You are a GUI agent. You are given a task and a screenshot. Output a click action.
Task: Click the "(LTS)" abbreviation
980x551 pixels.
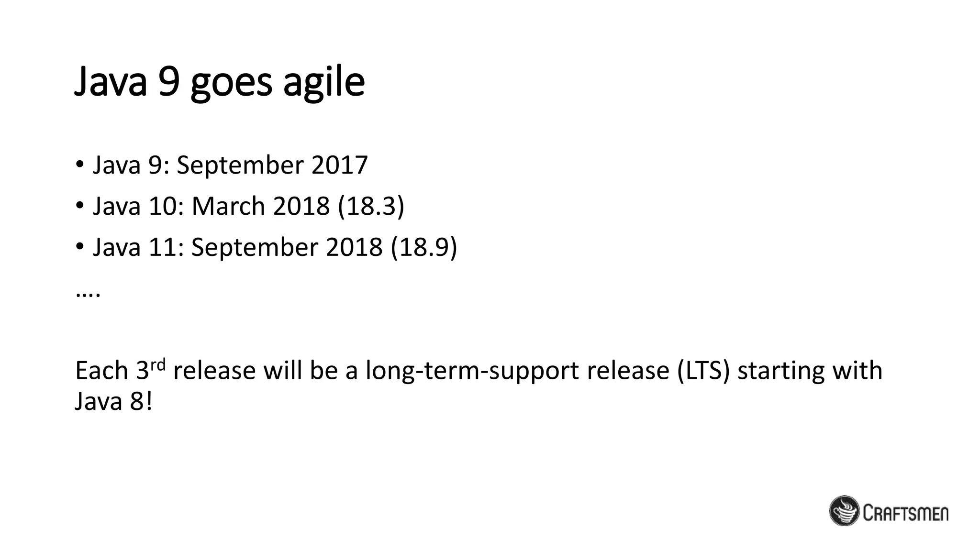click(703, 371)
